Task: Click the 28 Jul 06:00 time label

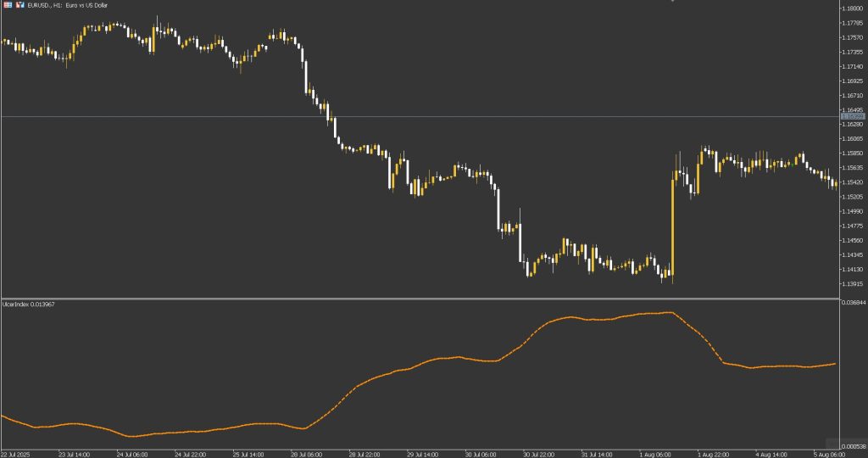Action: tap(306, 455)
